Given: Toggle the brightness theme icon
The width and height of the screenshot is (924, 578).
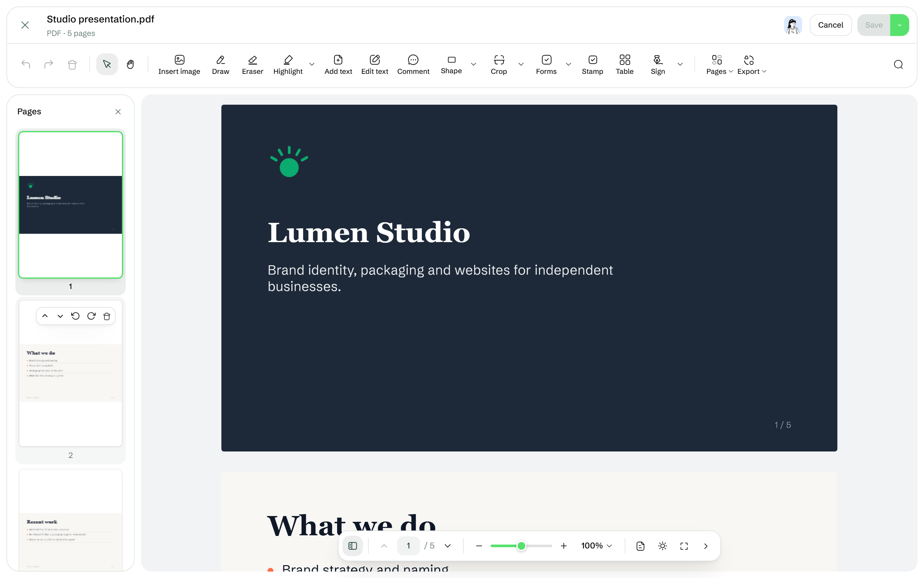Looking at the screenshot, I should pyautogui.click(x=663, y=546).
